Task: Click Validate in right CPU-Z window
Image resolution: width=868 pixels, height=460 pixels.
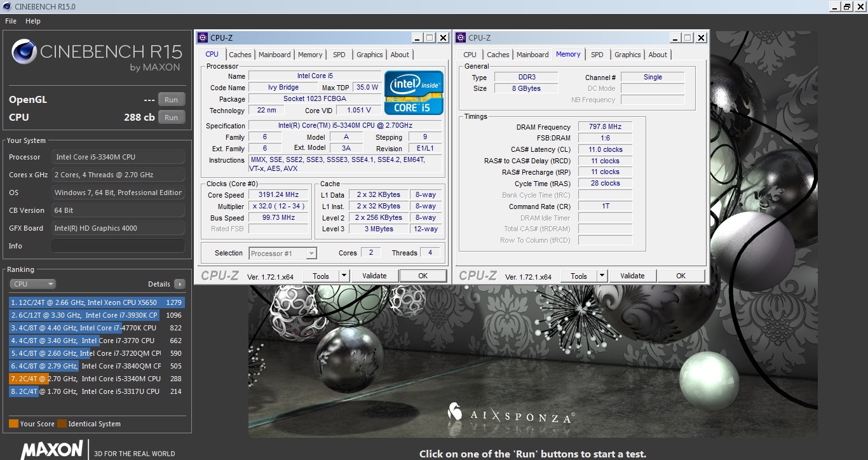Action: click(x=632, y=276)
